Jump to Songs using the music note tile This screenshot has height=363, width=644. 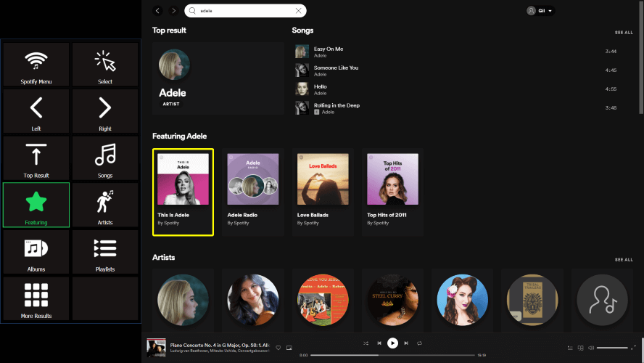click(105, 158)
